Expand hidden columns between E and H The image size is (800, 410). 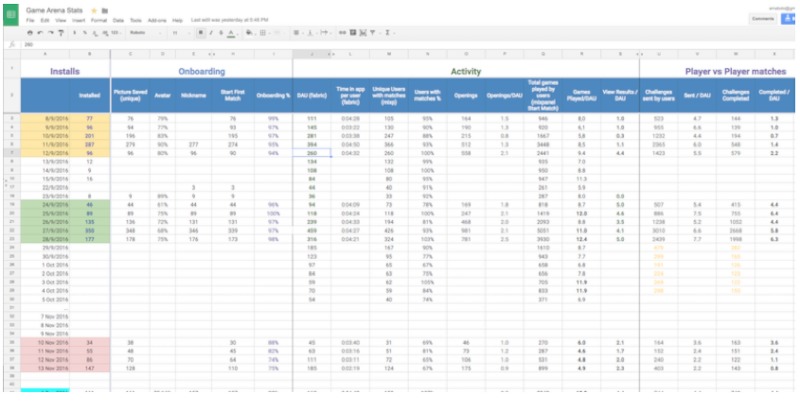(212, 54)
